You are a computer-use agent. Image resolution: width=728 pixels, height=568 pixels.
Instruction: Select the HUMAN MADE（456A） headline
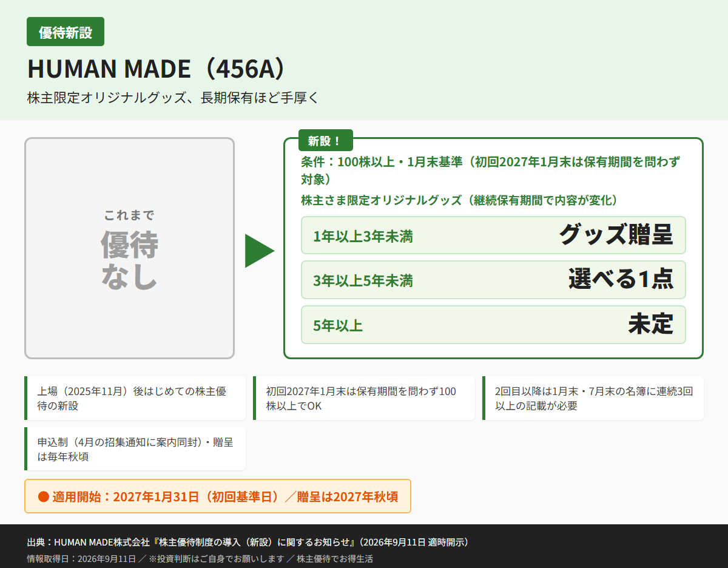coord(157,69)
